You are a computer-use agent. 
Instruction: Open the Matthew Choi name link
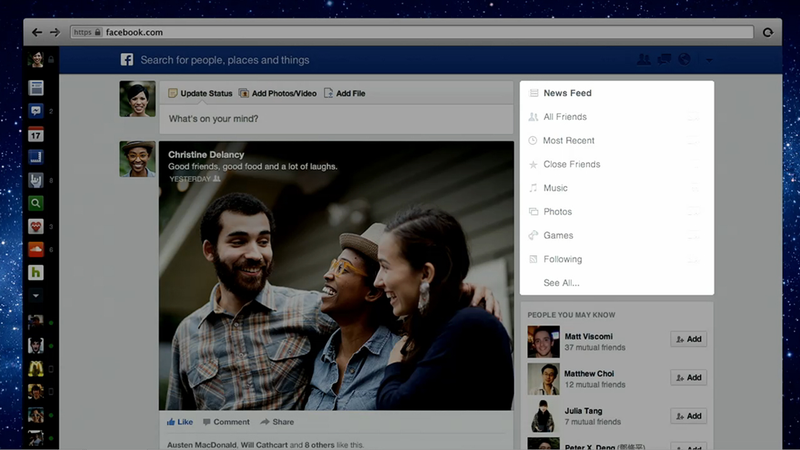[589, 374]
